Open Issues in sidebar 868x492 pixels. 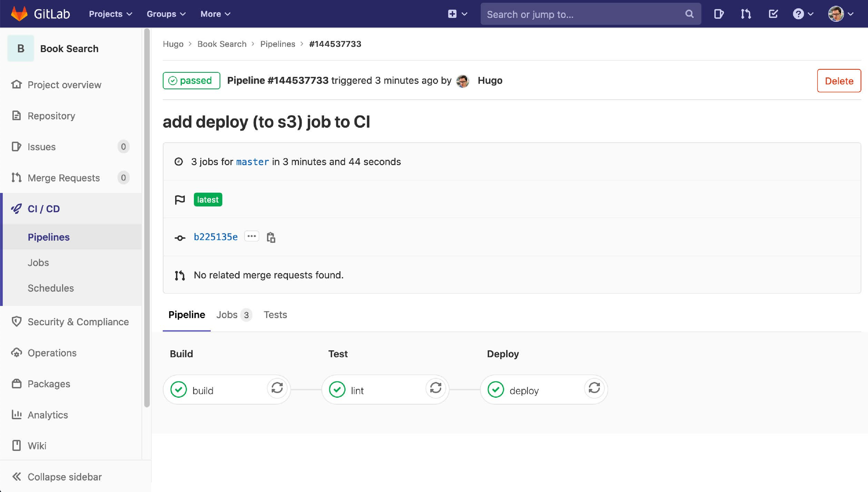tap(42, 147)
